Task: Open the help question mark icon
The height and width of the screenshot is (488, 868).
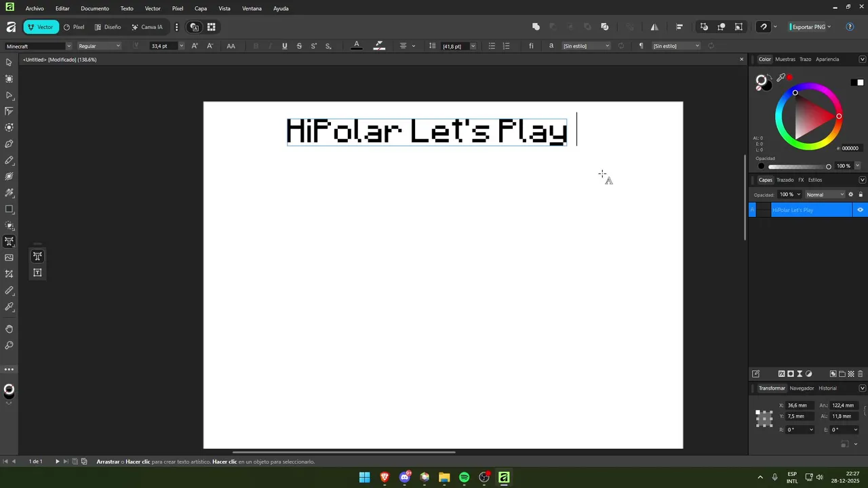Action: tap(850, 27)
